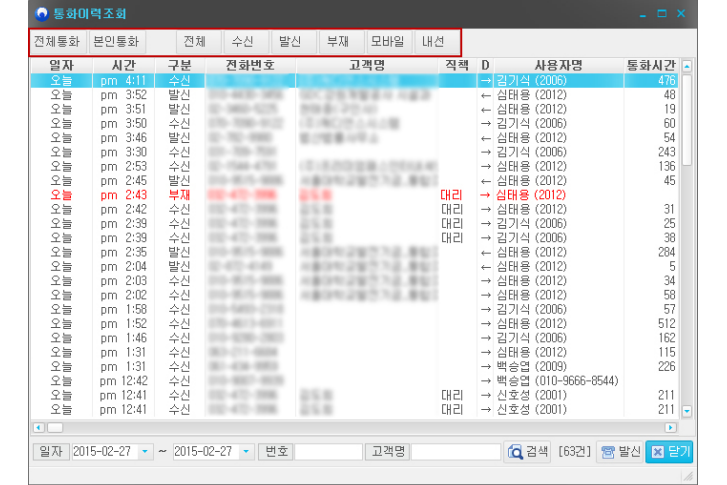Click the pm 3:46 time cell

123,138
